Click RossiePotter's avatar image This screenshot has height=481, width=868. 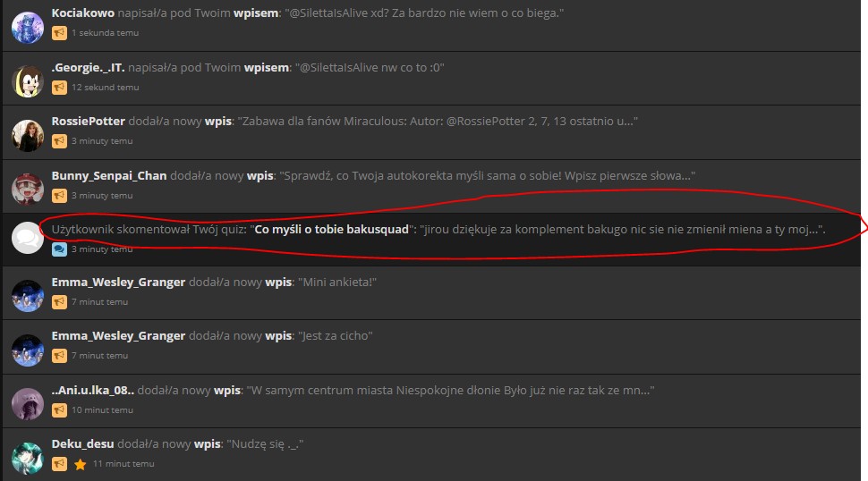[28, 135]
